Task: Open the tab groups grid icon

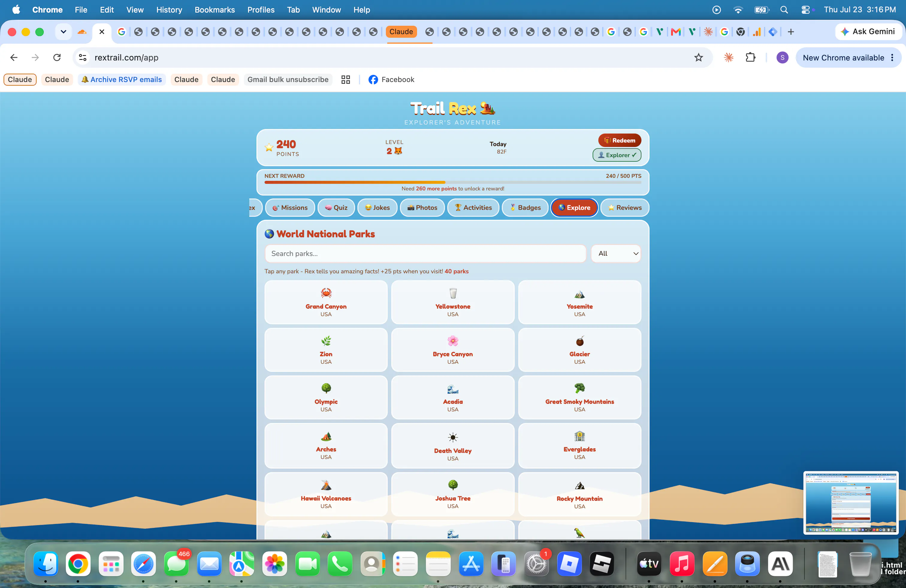Action: point(345,80)
